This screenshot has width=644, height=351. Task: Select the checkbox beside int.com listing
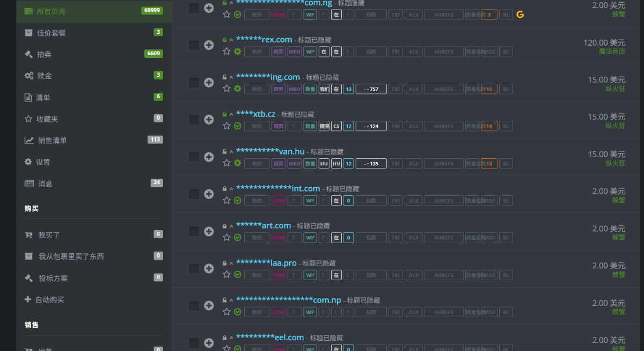coord(194,194)
